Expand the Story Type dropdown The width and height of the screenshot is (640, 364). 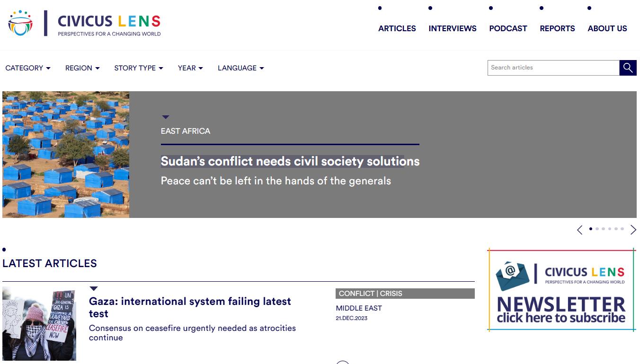point(138,68)
